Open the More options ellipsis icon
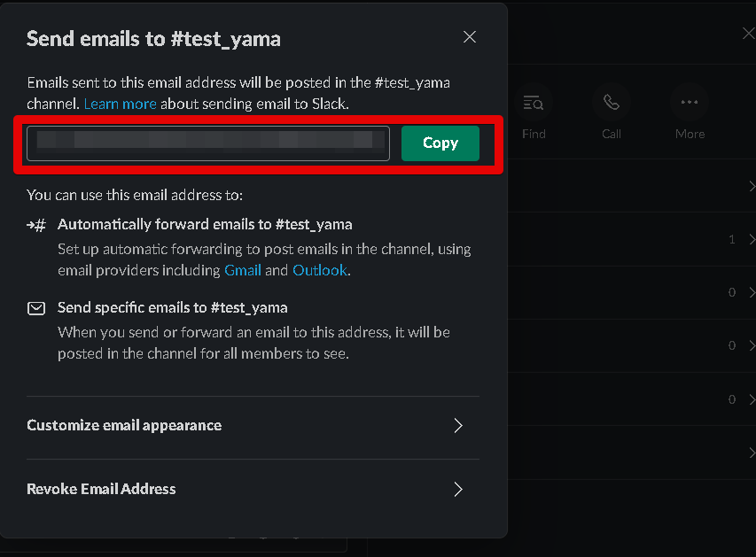 click(x=690, y=102)
